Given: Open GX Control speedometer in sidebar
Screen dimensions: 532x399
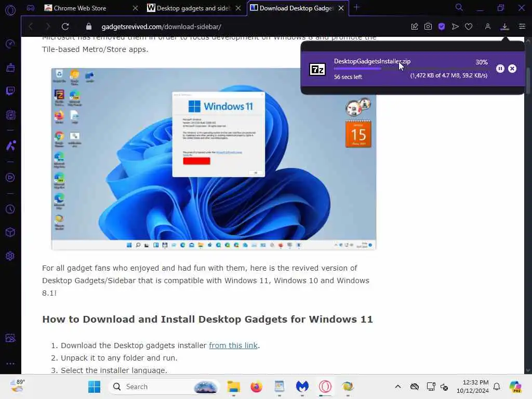Looking at the screenshot, I should (10, 44).
